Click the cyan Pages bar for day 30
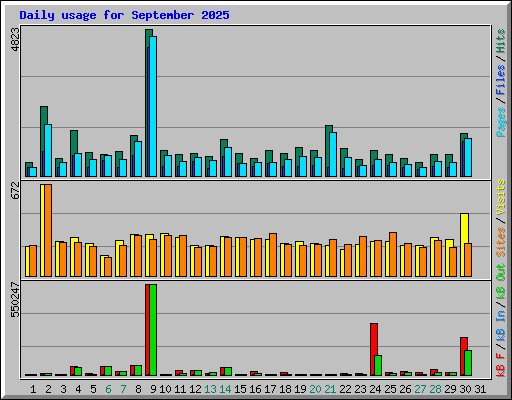512x400 pixels. (468, 157)
